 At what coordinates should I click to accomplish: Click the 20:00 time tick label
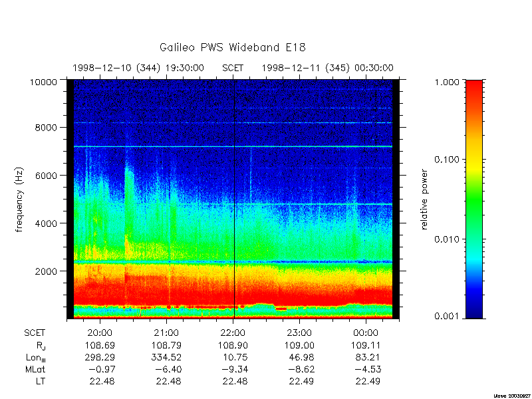click(100, 333)
